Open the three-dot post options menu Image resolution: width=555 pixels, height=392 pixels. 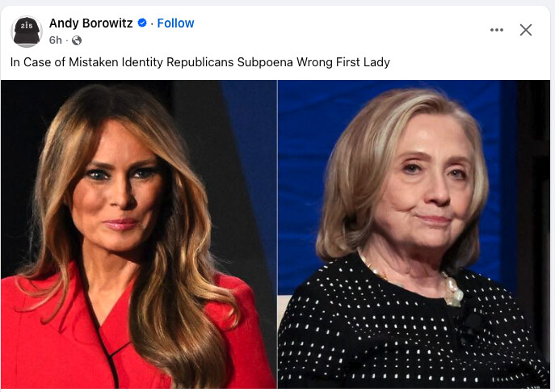tap(497, 30)
